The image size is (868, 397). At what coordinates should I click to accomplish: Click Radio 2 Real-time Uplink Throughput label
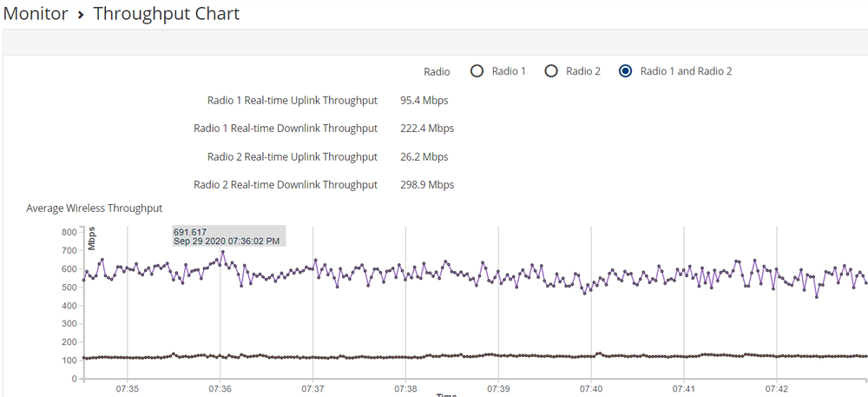coord(293,156)
